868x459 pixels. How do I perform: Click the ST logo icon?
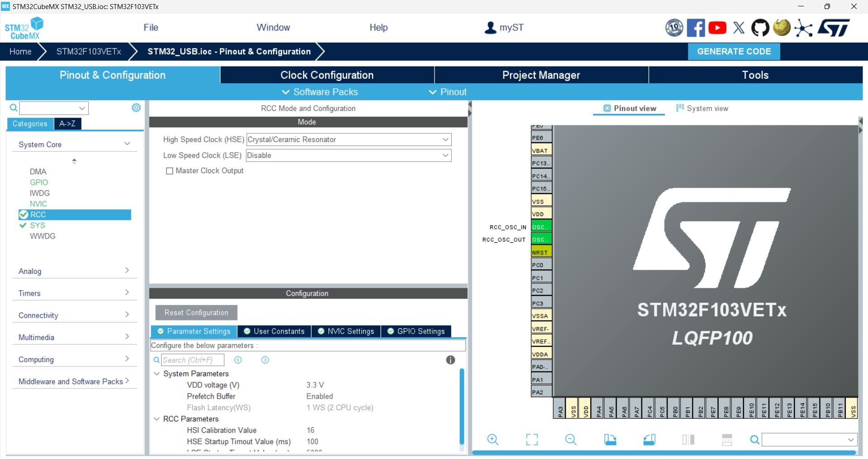click(x=835, y=28)
